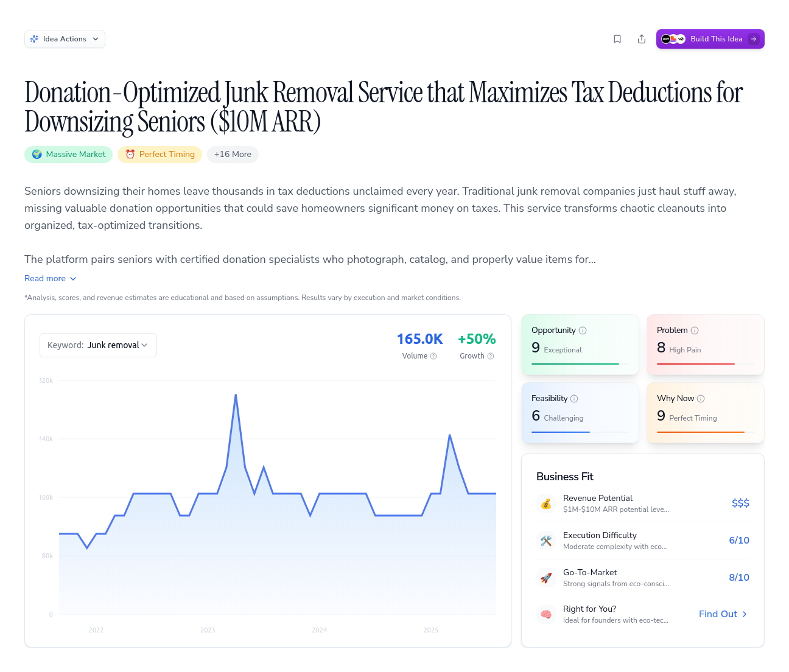Click the Revenue Potential row title
This screenshot has height=672, width=789.
click(598, 498)
